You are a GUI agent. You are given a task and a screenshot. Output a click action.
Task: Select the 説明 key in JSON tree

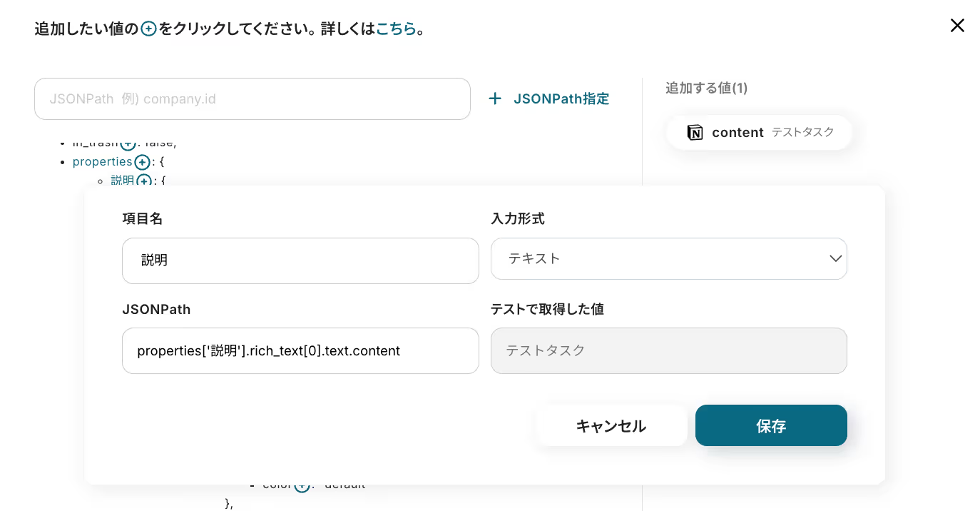123,181
